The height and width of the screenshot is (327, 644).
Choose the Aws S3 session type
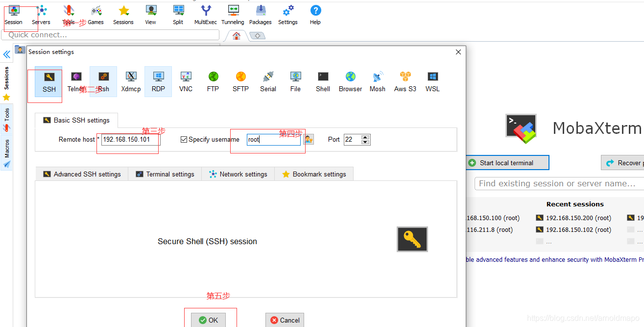pos(405,81)
